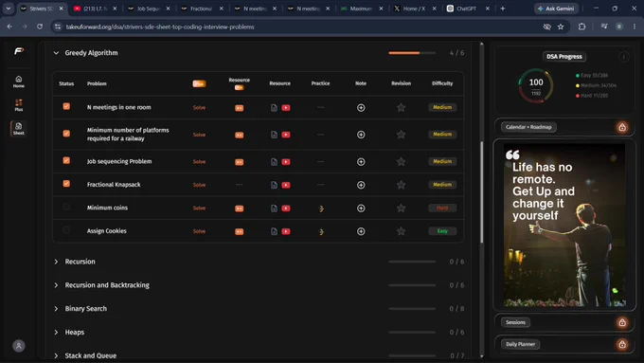Open the tab search dropdown arrow

point(9,9)
